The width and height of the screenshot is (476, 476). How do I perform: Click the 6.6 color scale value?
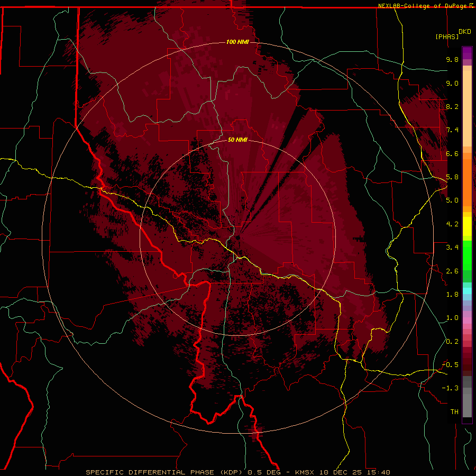452,153
